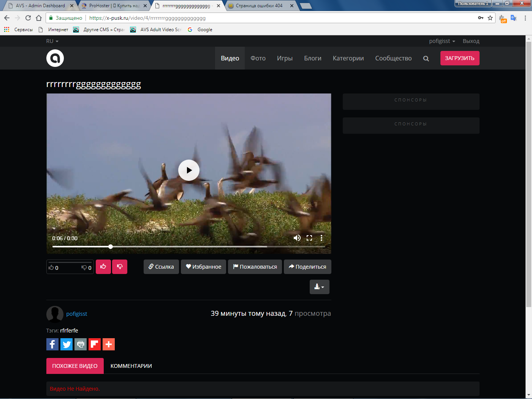Bookmark page with star icon

click(x=490, y=18)
